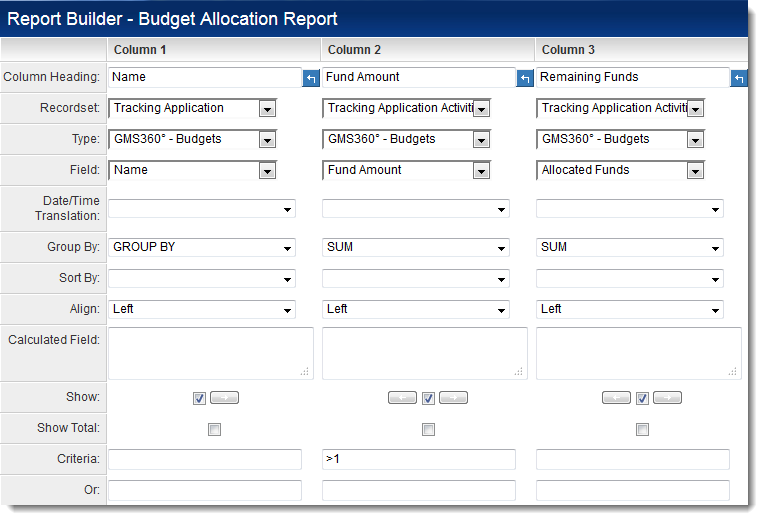Move Column 2 right using Show row arrow
The image size is (763, 520).
coord(453,398)
